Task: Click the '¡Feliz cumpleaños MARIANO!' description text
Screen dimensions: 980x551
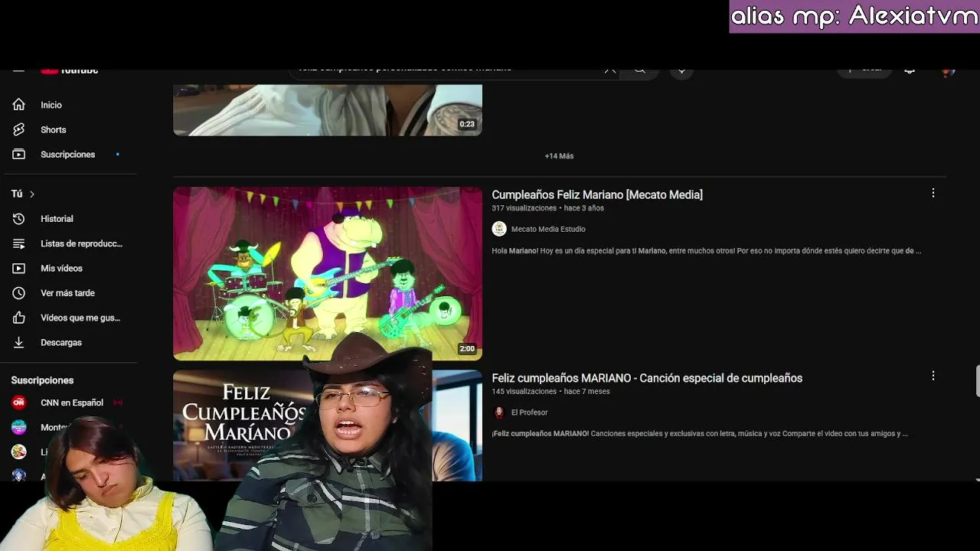Action: tap(700, 434)
